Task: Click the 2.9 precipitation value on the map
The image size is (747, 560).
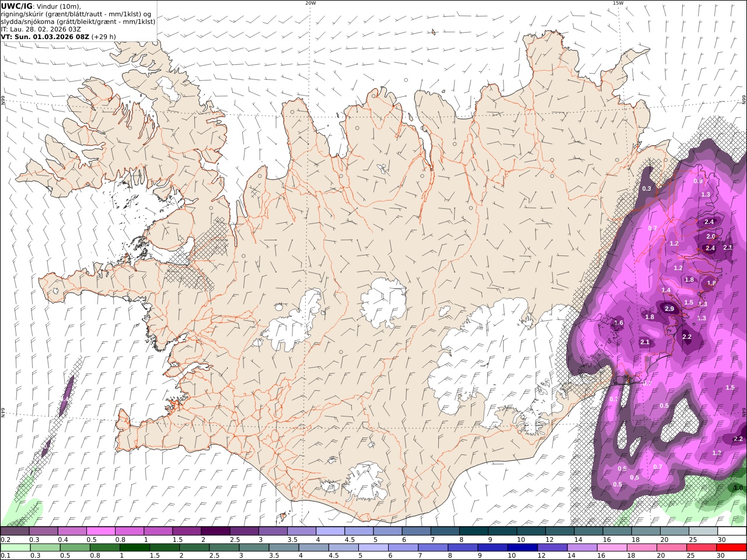Action: pyautogui.click(x=669, y=309)
